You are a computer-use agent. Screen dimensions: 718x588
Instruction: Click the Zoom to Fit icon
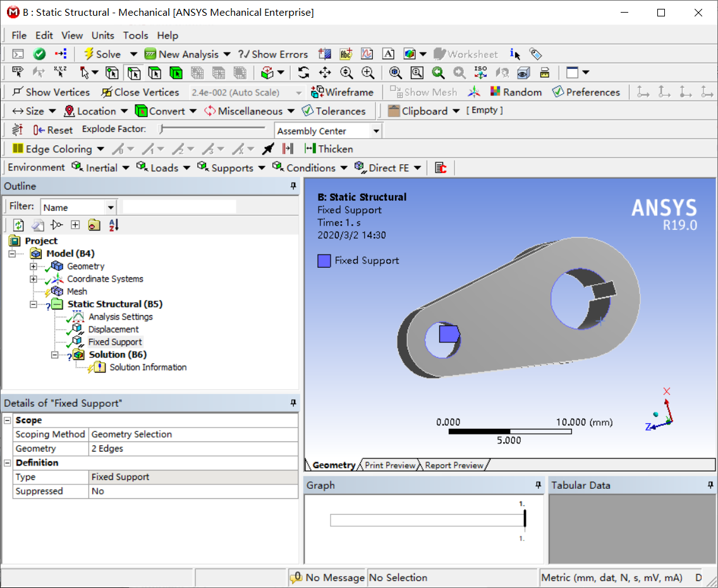395,72
